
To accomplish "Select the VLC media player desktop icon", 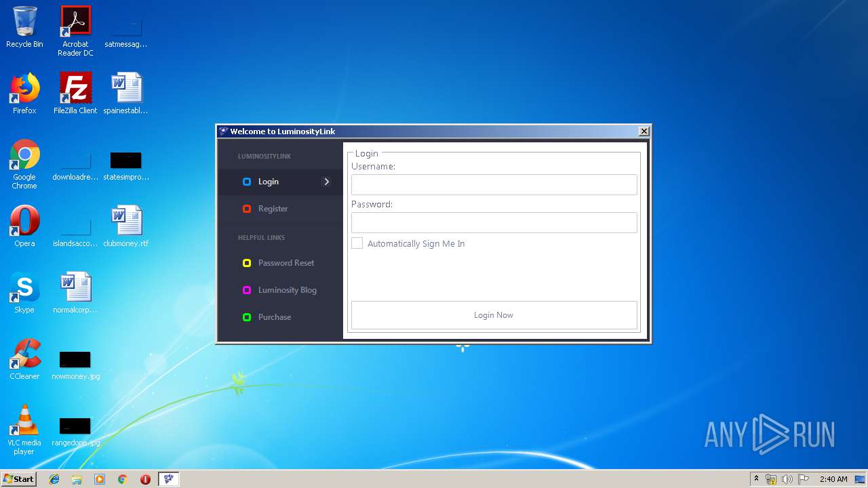I will (24, 430).
